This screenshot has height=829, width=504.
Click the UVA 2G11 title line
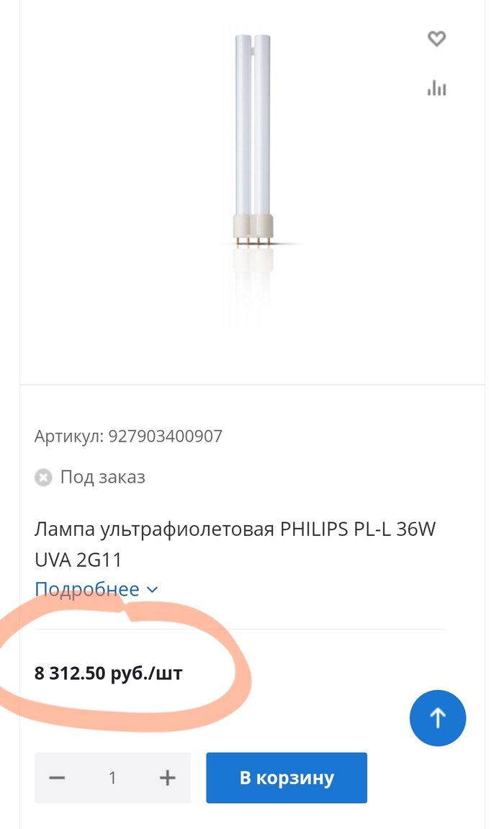(x=78, y=560)
